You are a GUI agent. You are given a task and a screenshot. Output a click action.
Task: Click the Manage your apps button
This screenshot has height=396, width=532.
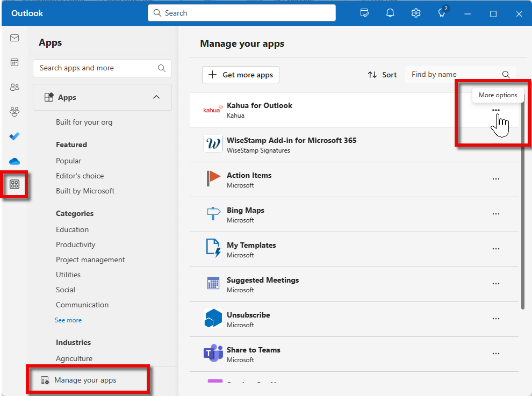(85, 380)
